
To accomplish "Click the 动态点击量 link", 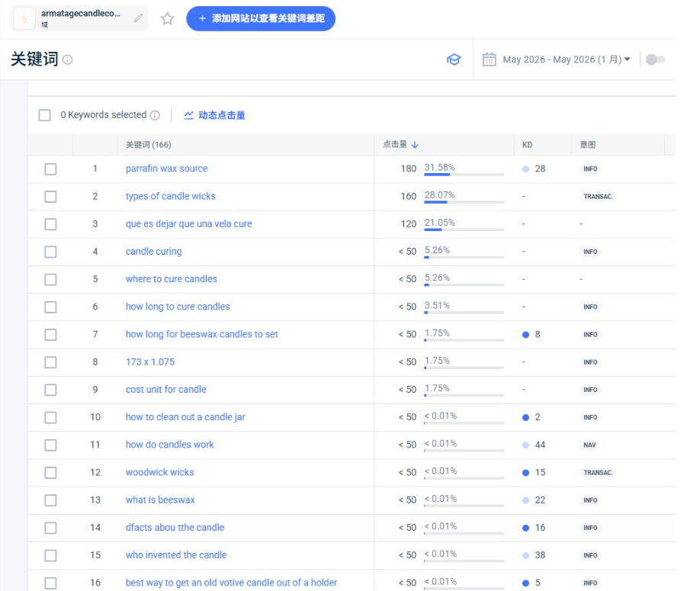I will click(x=222, y=115).
